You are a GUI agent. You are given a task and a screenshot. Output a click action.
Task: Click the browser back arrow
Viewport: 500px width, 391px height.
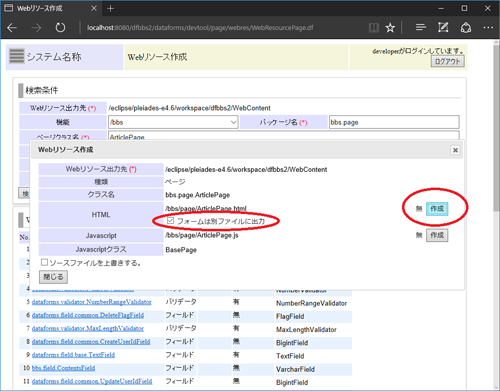click(x=12, y=28)
